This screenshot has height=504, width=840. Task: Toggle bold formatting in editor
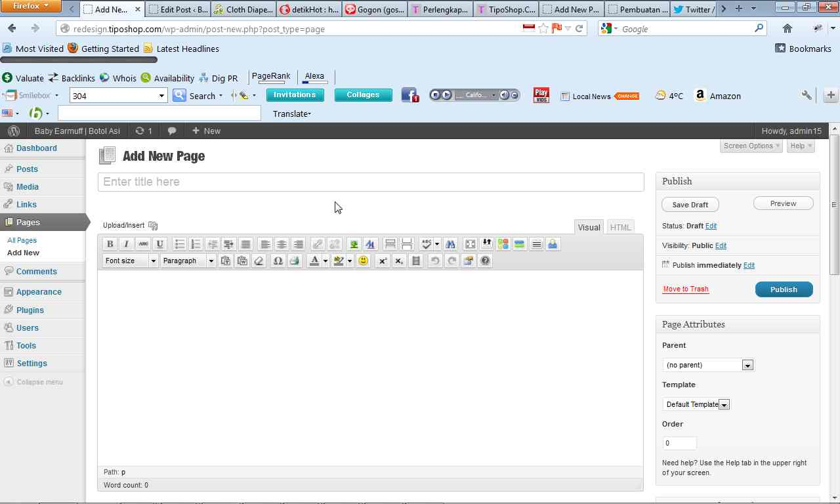[110, 244]
